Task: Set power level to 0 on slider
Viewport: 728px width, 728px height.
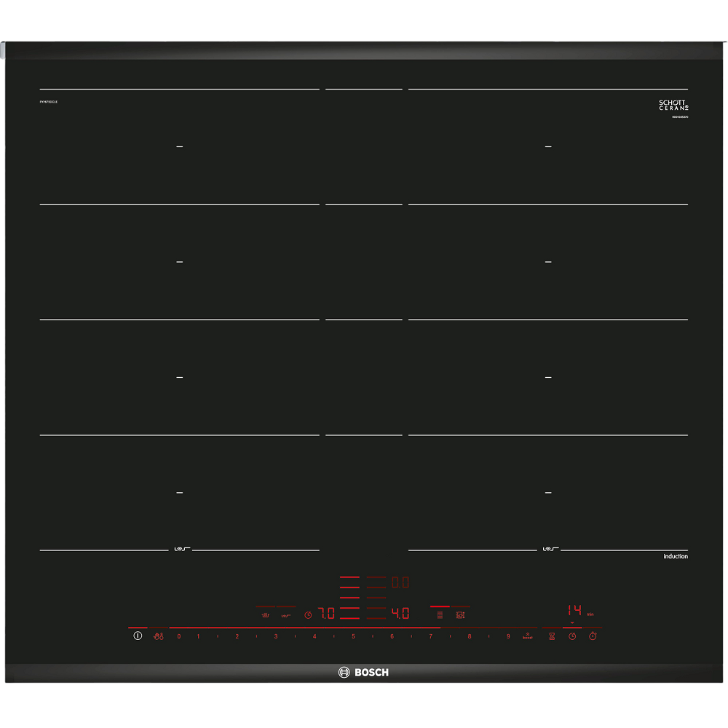Action: (x=179, y=636)
